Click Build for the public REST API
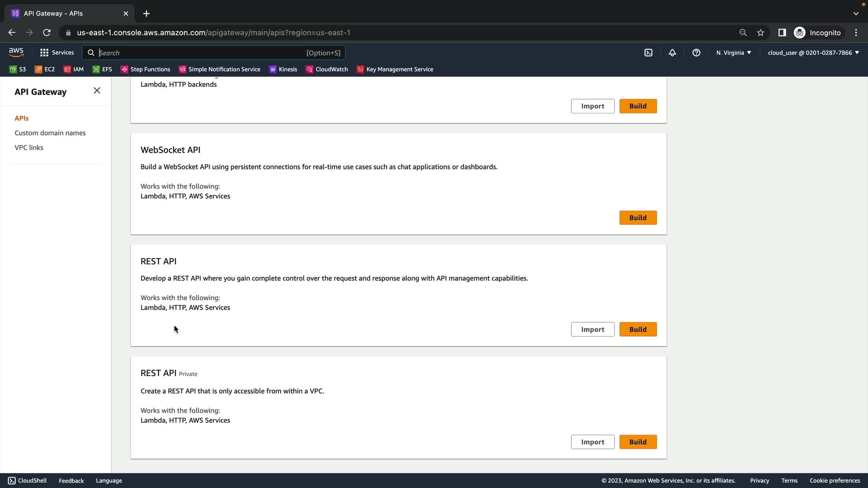The width and height of the screenshot is (868, 488). (637, 329)
